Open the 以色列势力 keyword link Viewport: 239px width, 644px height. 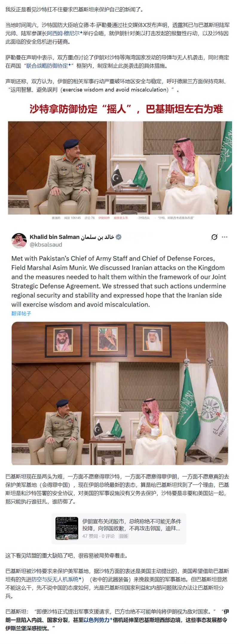coord(96,620)
